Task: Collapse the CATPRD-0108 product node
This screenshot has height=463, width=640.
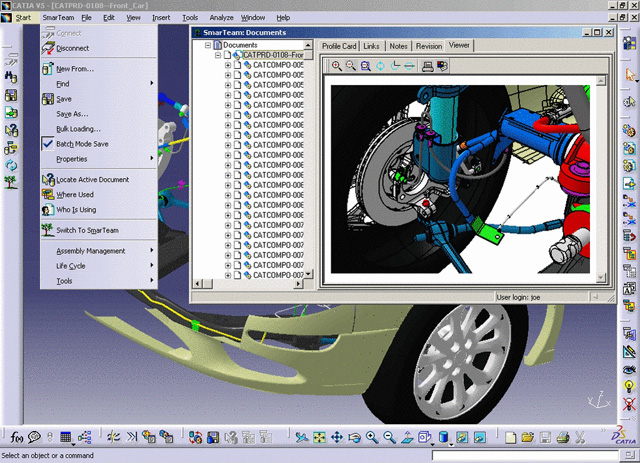Action: [217, 55]
